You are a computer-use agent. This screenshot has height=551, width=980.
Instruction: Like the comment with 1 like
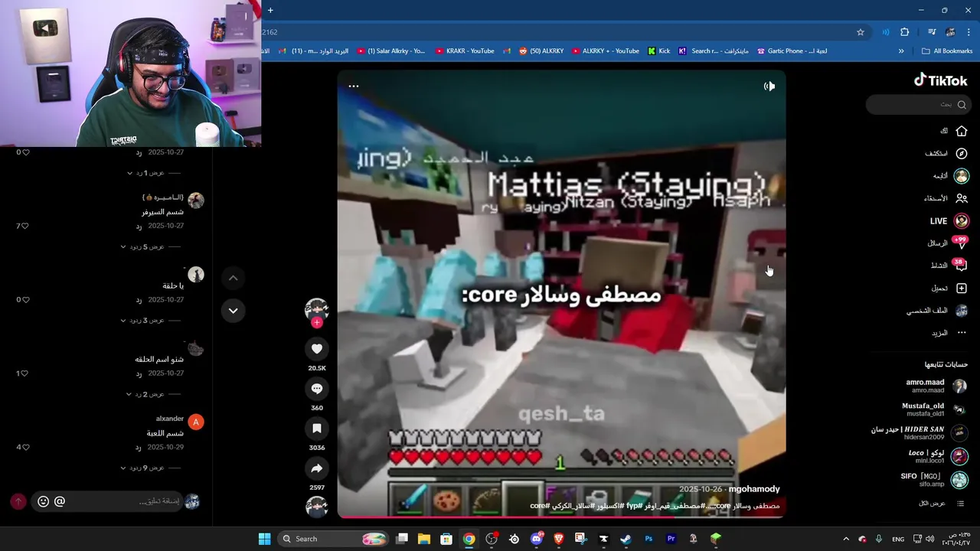[x=25, y=373]
